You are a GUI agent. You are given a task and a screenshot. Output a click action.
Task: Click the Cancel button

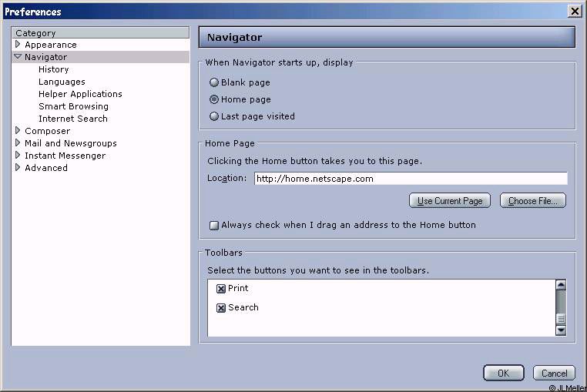554,373
